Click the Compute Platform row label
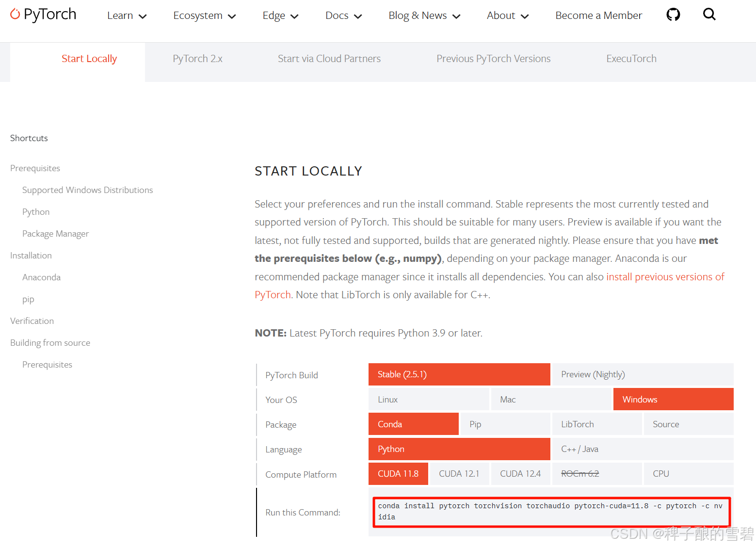This screenshot has height=547, width=756. coord(301,475)
